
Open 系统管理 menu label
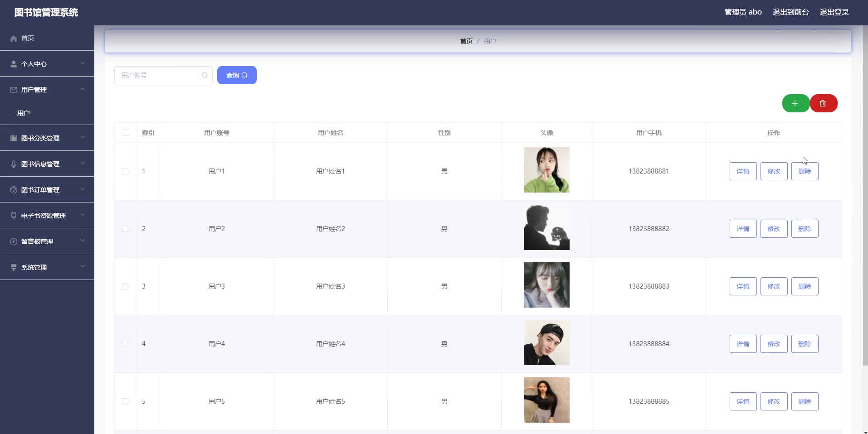click(34, 267)
